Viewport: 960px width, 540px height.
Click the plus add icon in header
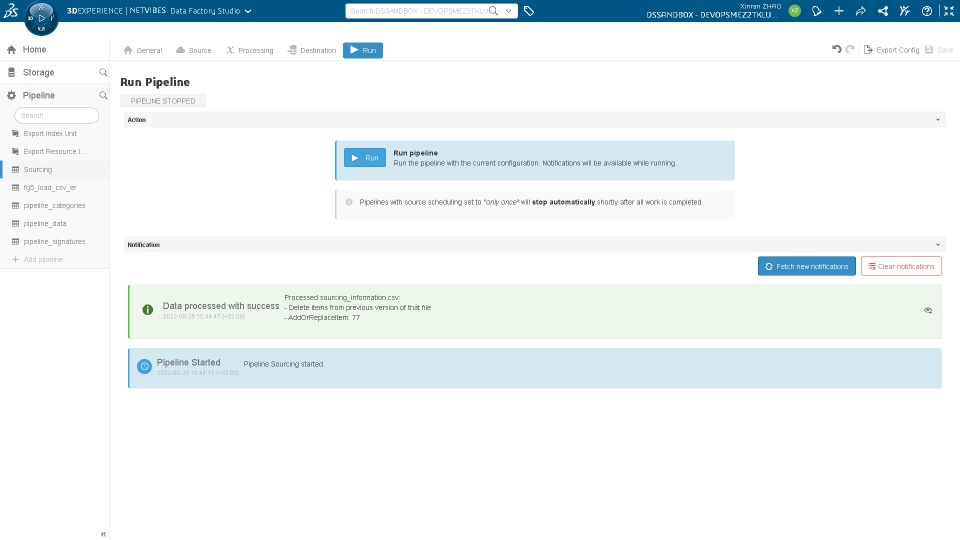[x=839, y=11]
